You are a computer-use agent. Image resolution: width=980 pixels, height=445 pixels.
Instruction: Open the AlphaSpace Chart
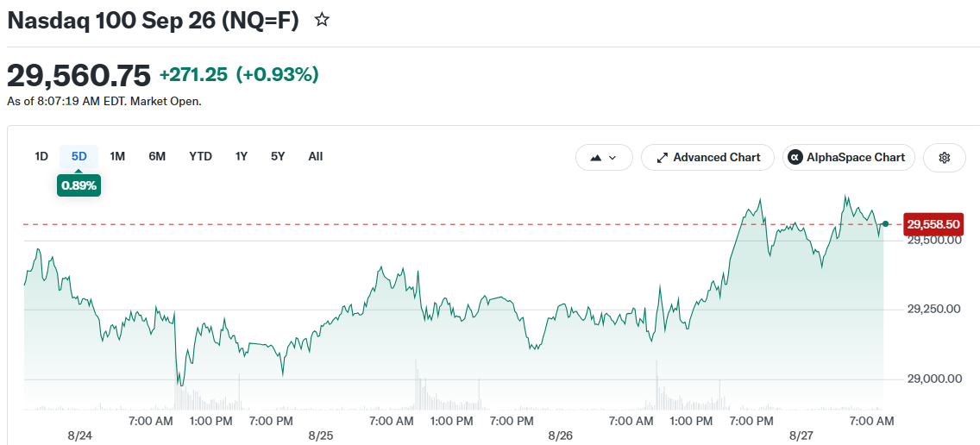click(848, 158)
